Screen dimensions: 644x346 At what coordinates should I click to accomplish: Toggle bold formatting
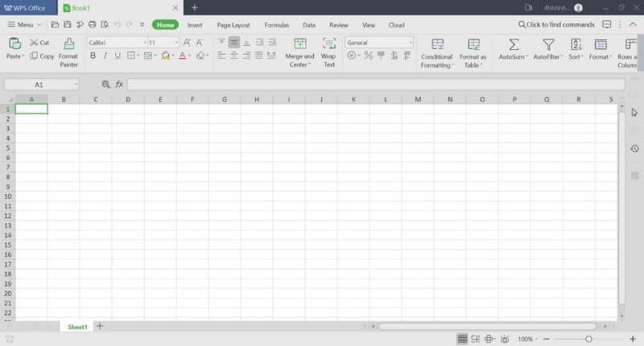[93, 56]
